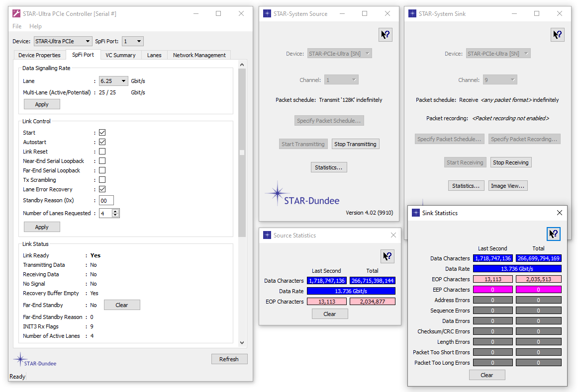Click the SpFi Port panel scrollbar thumb
Viewport: 579px width, 392px height.
[x=242, y=153]
